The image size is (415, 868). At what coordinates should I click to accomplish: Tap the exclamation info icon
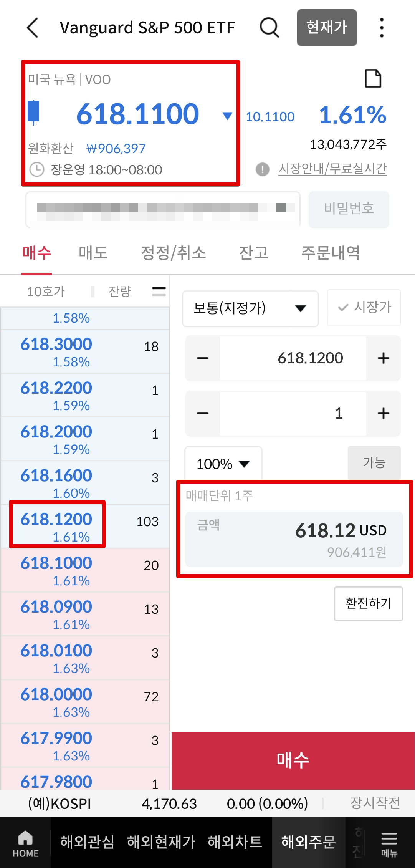click(263, 169)
